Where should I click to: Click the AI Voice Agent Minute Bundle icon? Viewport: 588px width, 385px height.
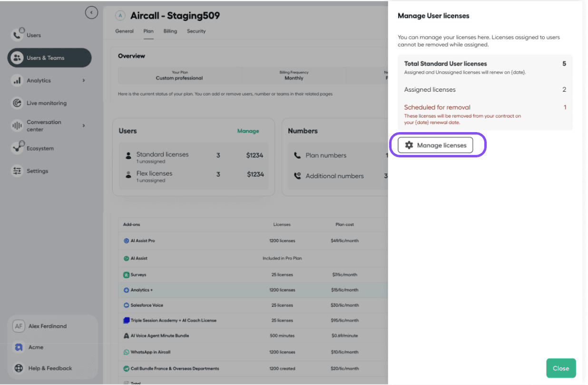click(x=127, y=336)
